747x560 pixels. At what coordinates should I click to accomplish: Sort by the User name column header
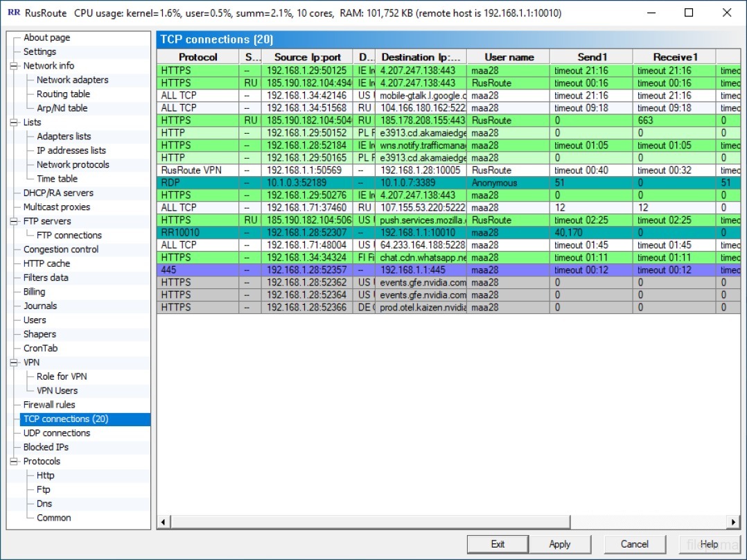coord(509,58)
